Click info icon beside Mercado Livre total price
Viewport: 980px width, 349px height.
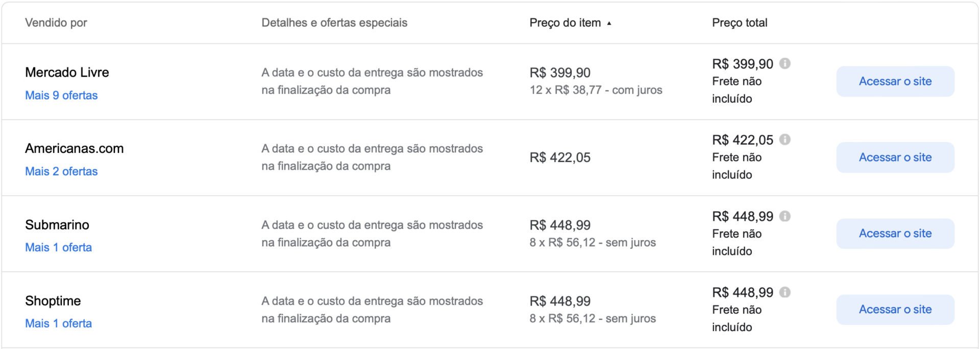785,63
